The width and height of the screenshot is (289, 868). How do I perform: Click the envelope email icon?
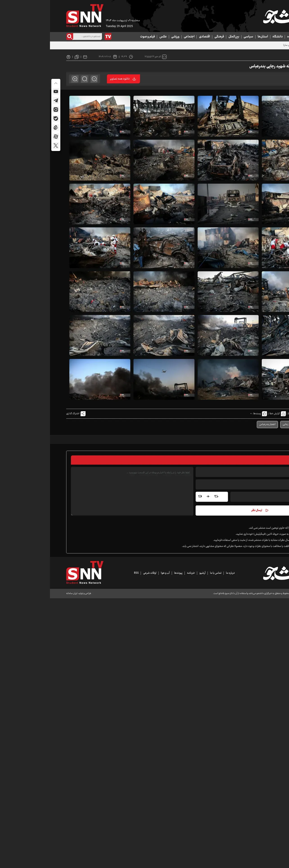(85, 57)
